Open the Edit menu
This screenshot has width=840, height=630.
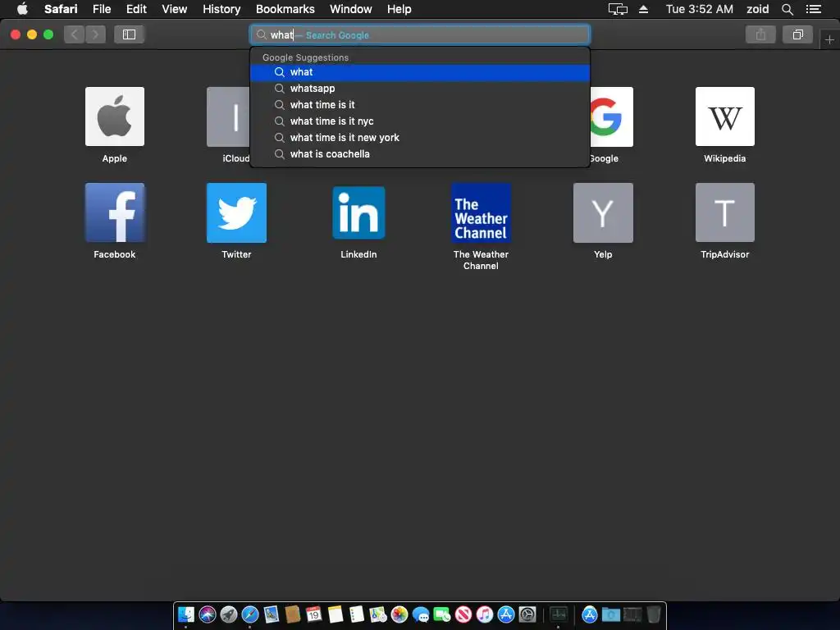pos(136,9)
